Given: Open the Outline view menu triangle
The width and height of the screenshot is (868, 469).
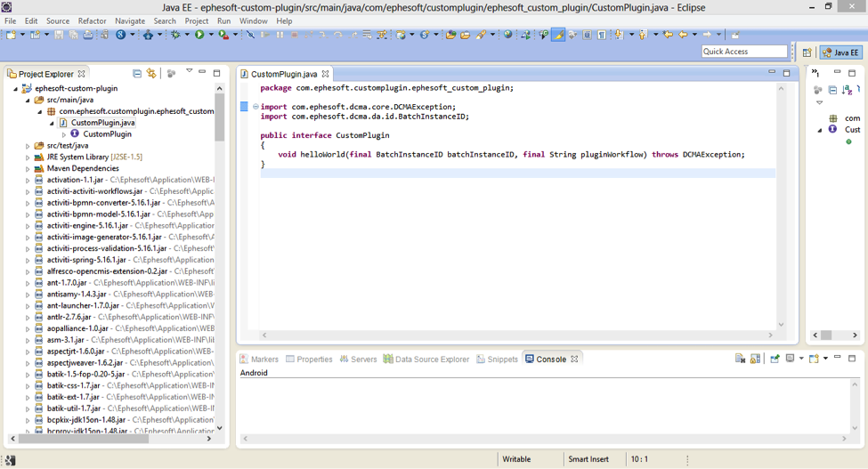Looking at the screenshot, I should 819,103.
